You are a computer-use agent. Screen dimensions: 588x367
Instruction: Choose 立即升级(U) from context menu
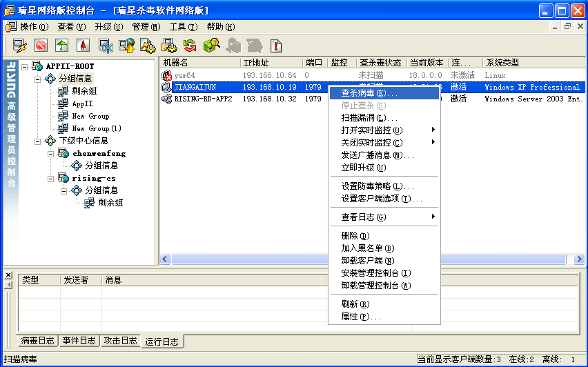click(384, 167)
